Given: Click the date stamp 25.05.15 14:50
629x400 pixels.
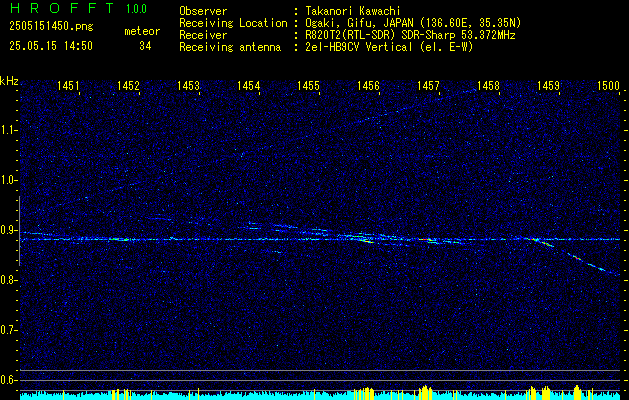Looking at the screenshot, I should [51, 46].
